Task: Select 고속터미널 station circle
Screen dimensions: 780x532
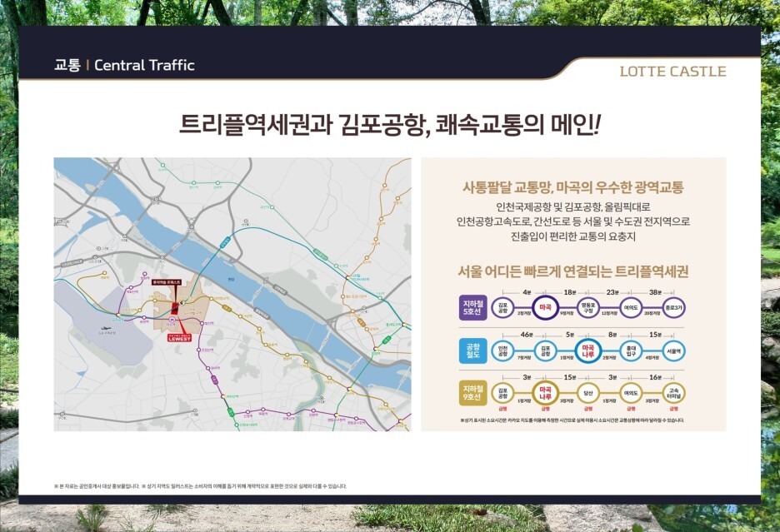Action: pyautogui.click(x=673, y=393)
